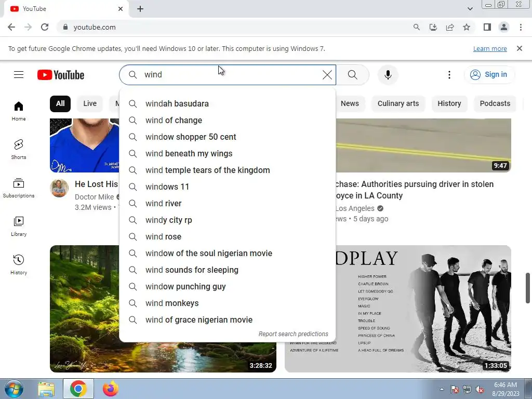Viewport: 532px width, 399px height.
Task: Click the muted volume tray icon
Action: (480, 390)
